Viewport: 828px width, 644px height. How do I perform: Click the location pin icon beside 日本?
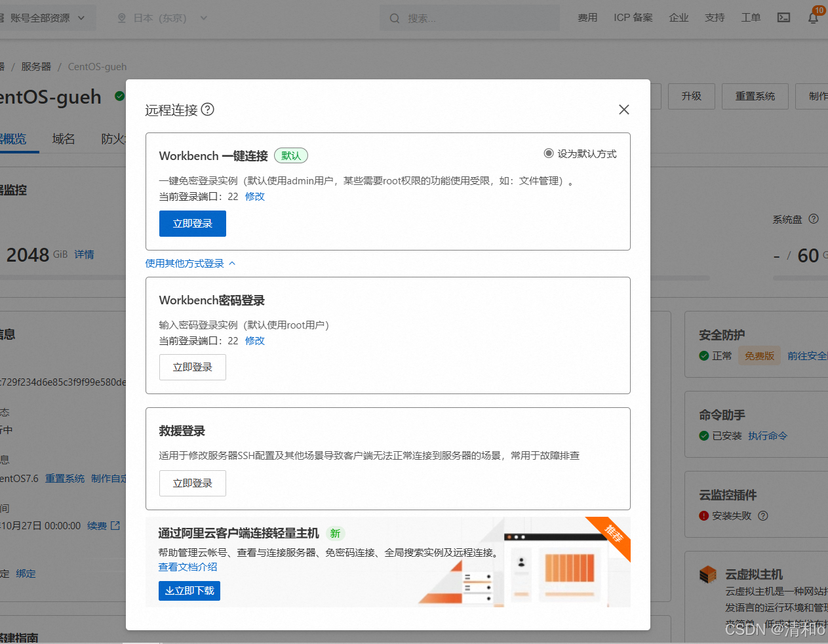point(121,18)
